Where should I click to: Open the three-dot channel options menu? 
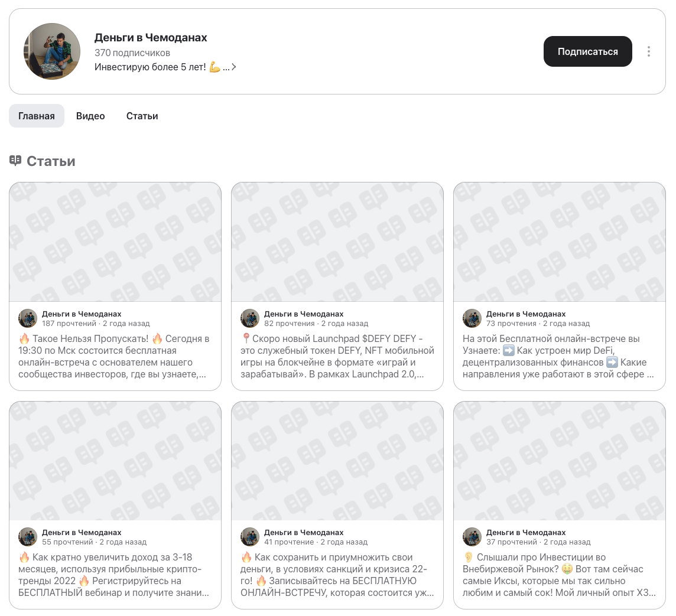click(x=648, y=51)
